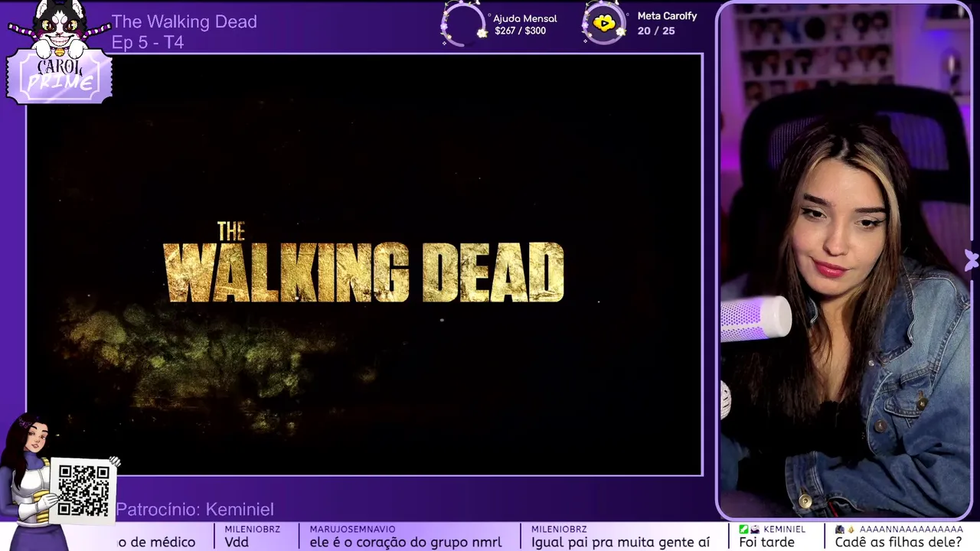The width and height of the screenshot is (980, 551).
Task: Click 'ele é o coração do grupo nmrl' message
Action: pos(404,542)
